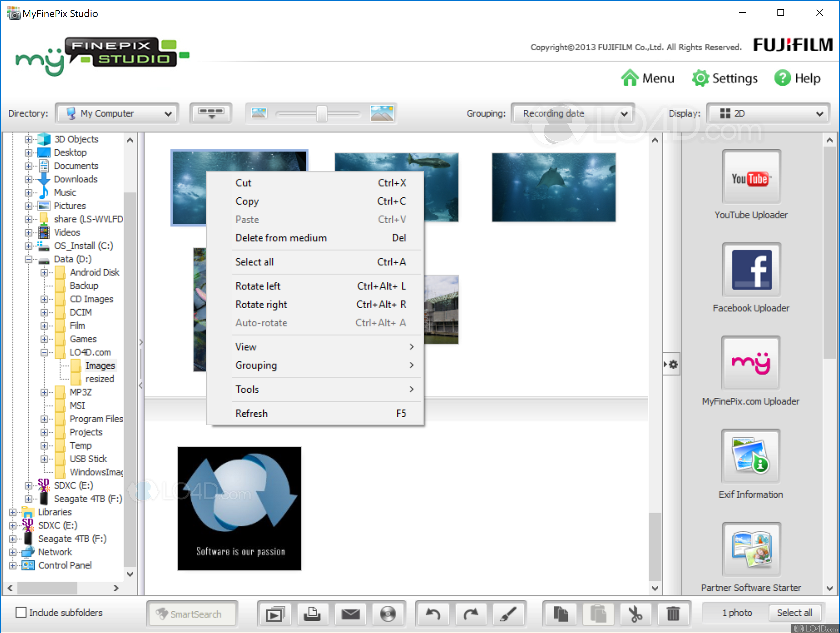Click the trash delete icon
Image resolution: width=840 pixels, height=633 pixels.
673,613
